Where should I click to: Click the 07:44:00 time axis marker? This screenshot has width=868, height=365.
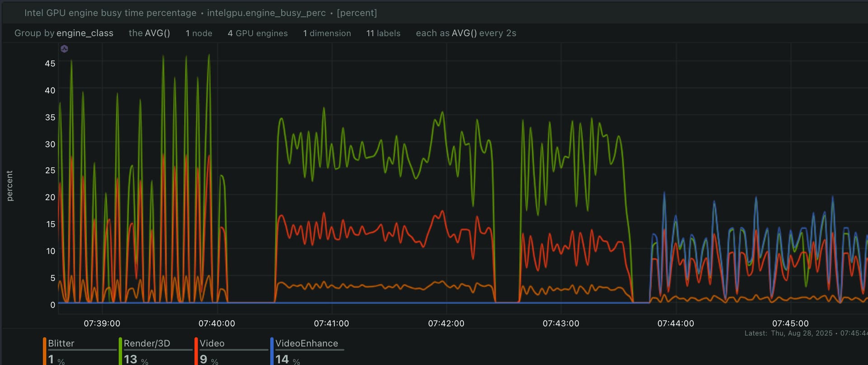pyautogui.click(x=675, y=323)
